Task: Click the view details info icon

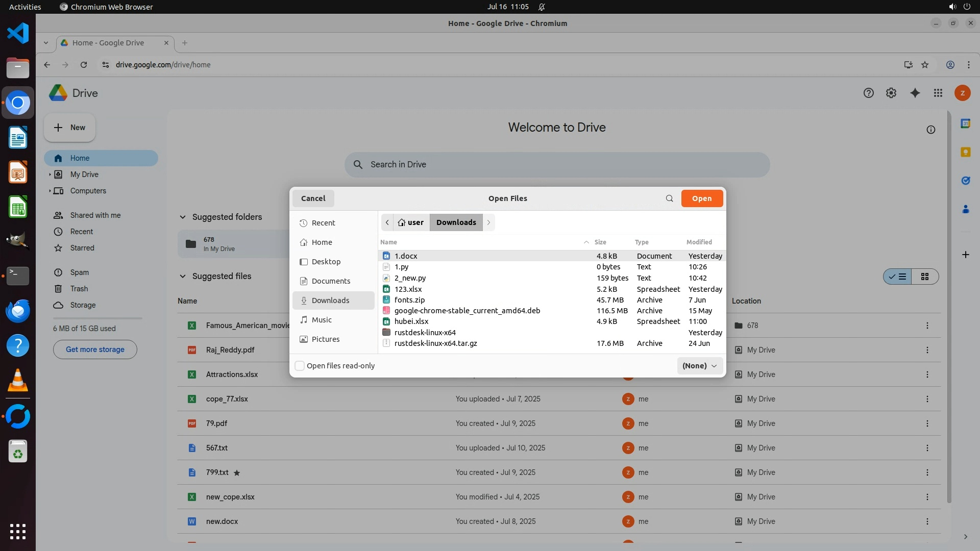Action: [x=931, y=130]
